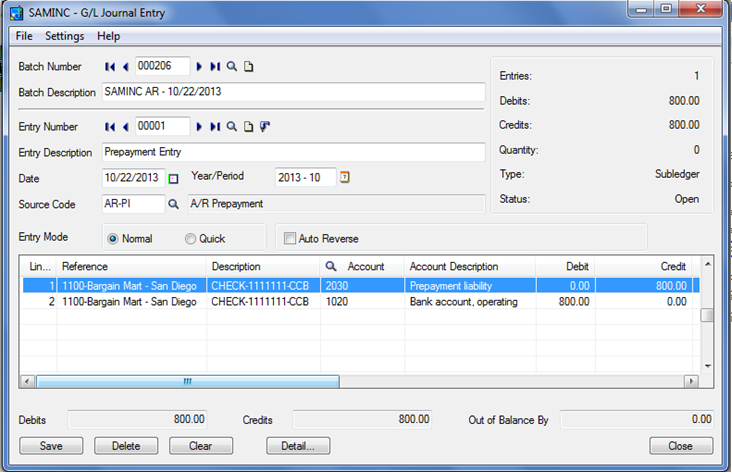
Task: Click the Batch Description field
Action: [x=294, y=92]
